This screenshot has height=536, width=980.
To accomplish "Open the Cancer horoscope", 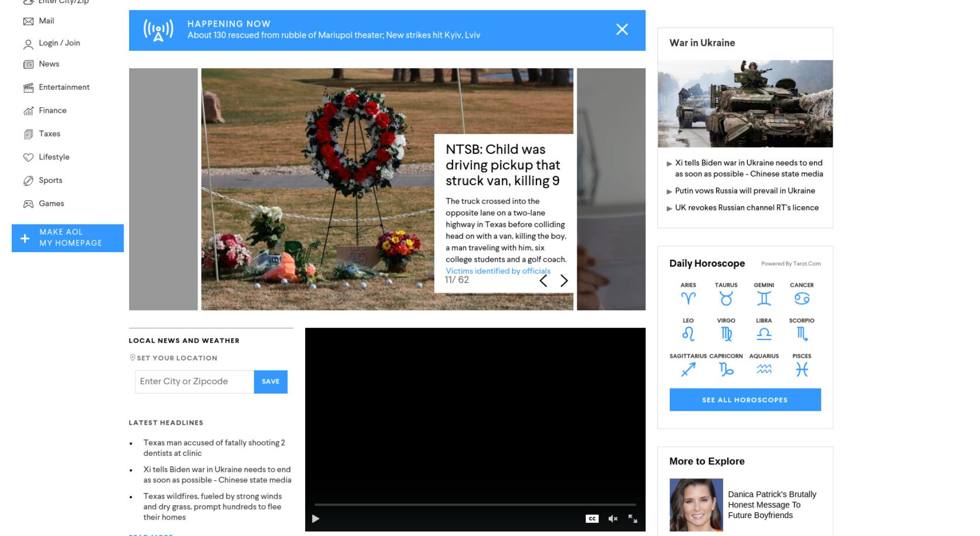I will 802,294.
